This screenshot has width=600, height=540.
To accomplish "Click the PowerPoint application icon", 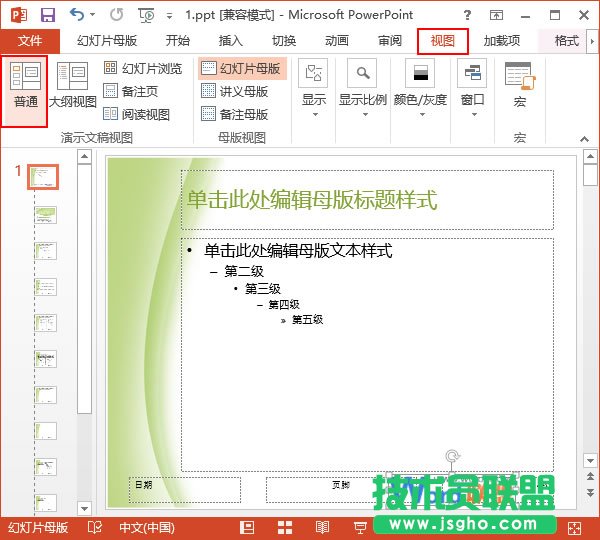I will [x=19, y=15].
